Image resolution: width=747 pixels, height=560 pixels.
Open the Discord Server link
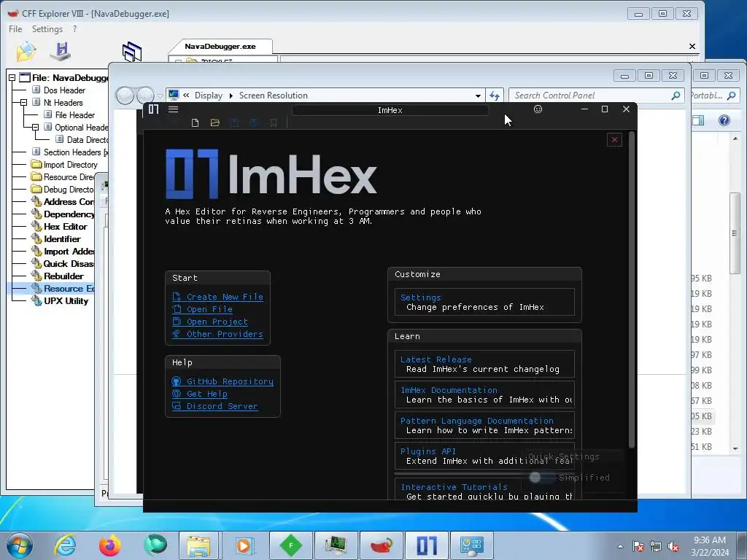point(215,406)
